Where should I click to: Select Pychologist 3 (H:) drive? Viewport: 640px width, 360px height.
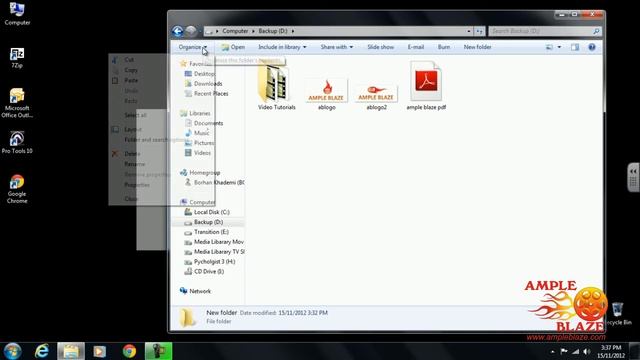point(210,262)
